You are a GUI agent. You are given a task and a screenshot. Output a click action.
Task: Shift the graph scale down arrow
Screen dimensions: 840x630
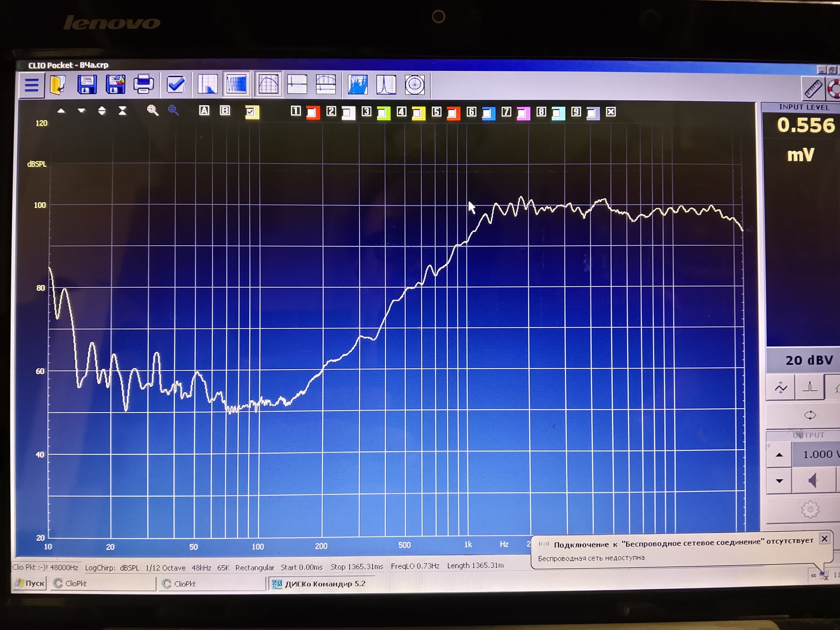coord(81,111)
